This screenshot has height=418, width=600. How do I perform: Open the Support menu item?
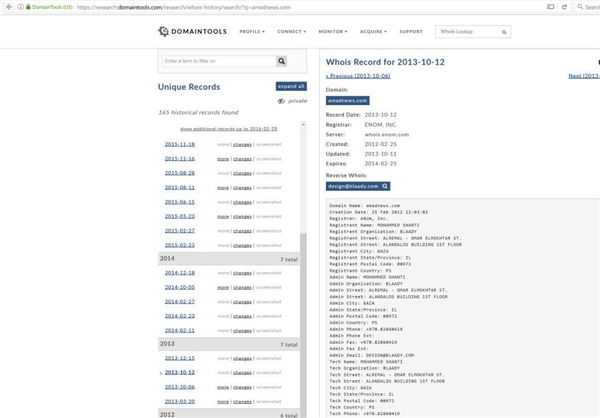pyautogui.click(x=411, y=31)
